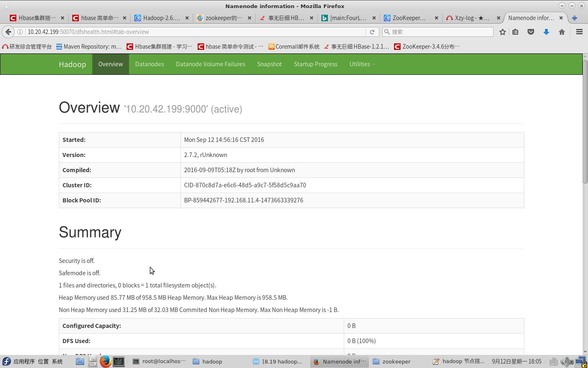Open the keyboard input method tray icon
Screen dimensions: 588x368
(554, 361)
